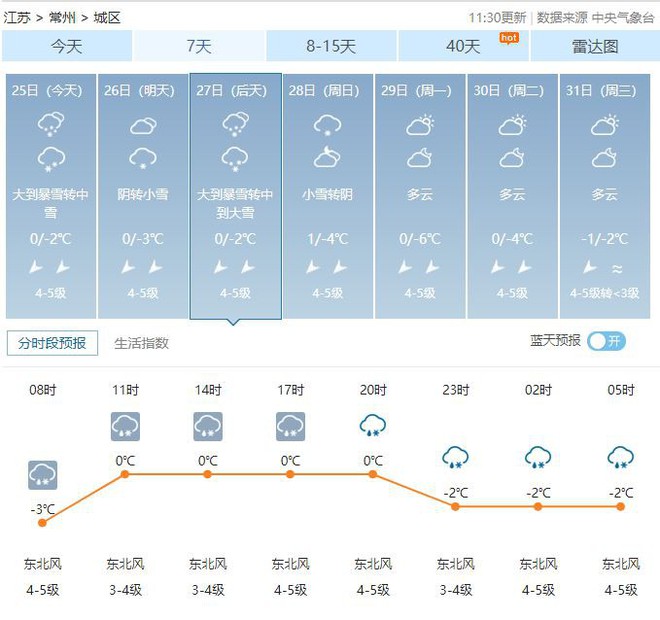Click 31日 daytime partly sunny icon
This screenshot has height=620, width=660.
click(x=605, y=125)
